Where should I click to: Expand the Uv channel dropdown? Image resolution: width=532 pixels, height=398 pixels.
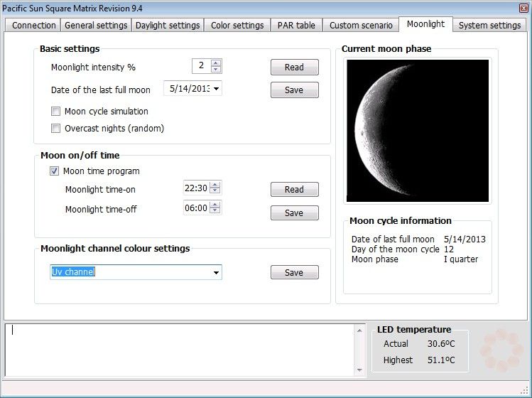216,272
